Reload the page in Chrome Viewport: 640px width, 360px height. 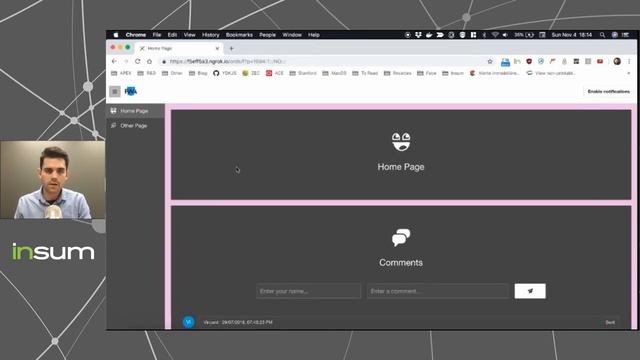click(138, 61)
